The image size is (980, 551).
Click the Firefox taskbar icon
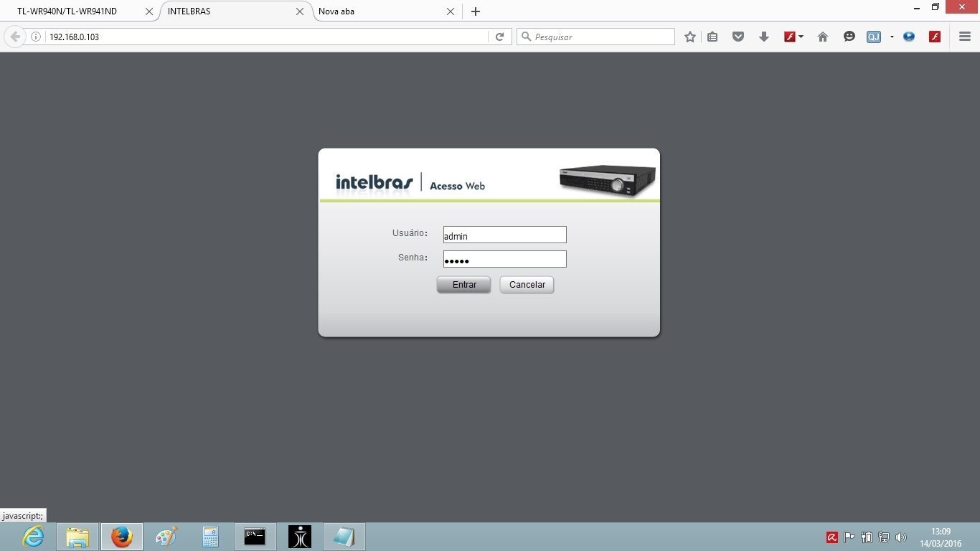tap(122, 537)
